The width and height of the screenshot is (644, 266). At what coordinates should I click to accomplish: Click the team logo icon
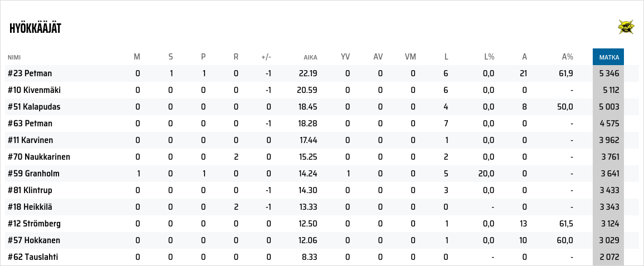coord(627,27)
